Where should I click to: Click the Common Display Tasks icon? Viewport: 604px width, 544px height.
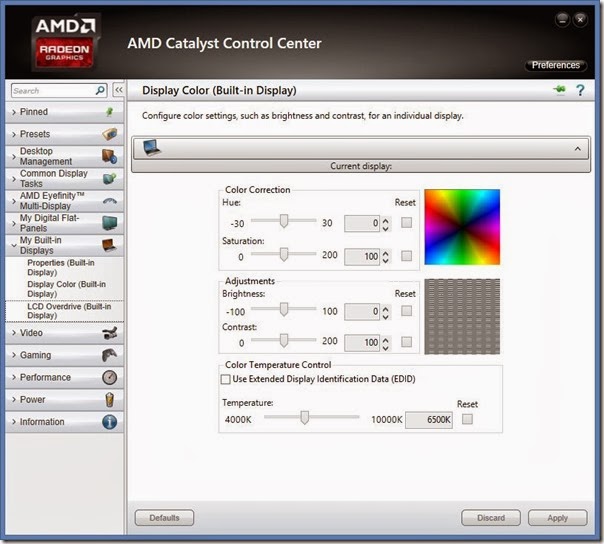click(x=110, y=178)
